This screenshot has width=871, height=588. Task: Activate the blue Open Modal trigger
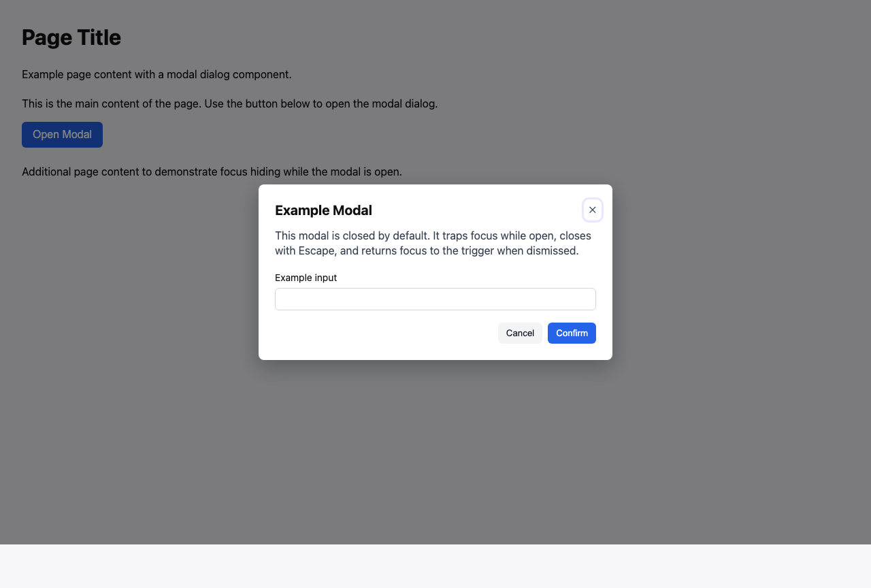click(62, 134)
